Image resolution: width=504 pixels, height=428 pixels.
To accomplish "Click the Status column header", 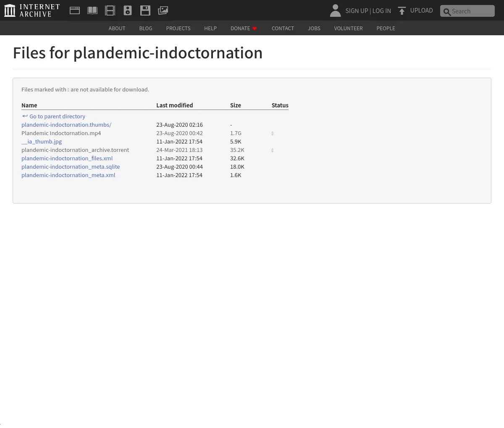I will 280,105.
